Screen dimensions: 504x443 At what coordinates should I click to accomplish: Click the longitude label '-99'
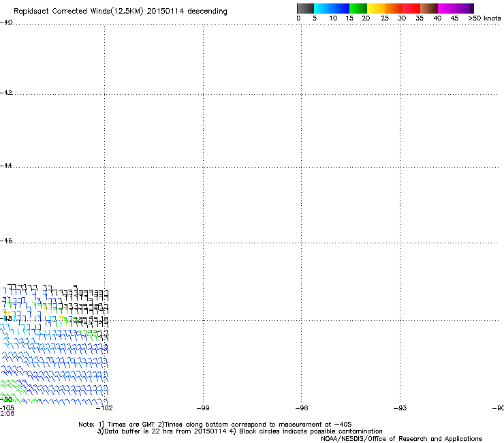pyautogui.click(x=203, y=408)
